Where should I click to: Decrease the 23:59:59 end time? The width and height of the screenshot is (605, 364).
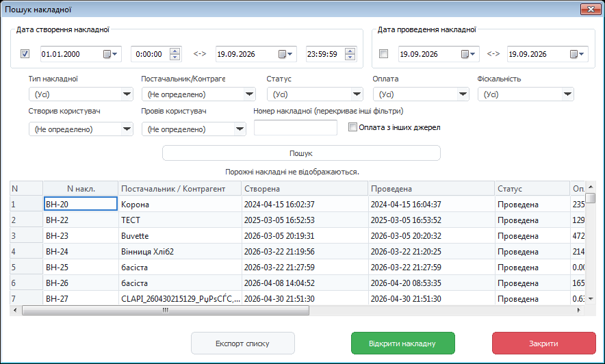point(350,57)
